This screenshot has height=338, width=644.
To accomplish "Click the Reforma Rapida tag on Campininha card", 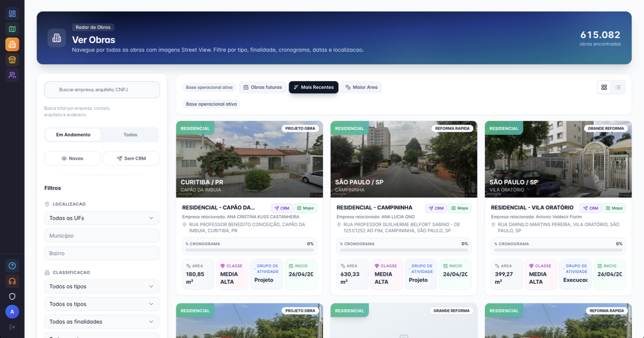I will 452,128.
